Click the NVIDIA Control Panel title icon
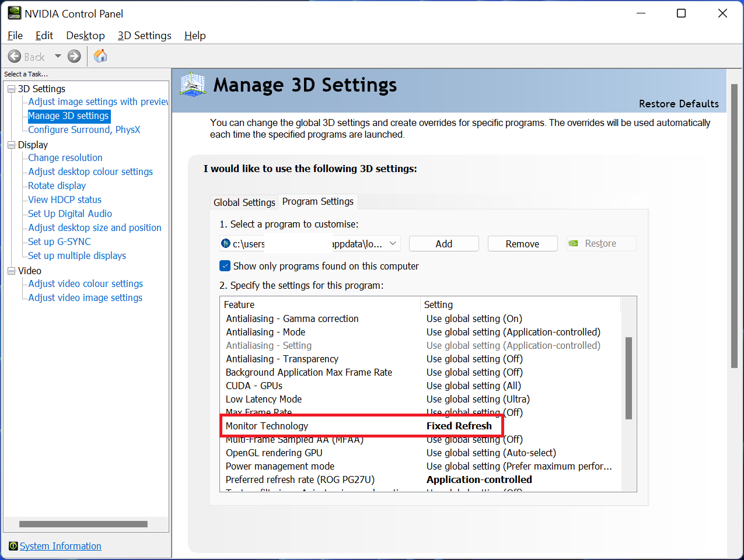Screen dimensions: 744x560 [x=14, y=13]
